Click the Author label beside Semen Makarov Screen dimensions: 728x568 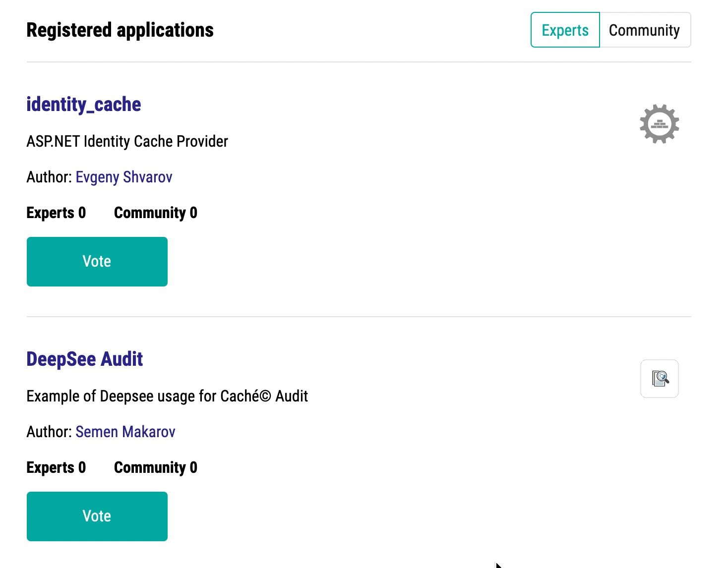tap(49, 432)
